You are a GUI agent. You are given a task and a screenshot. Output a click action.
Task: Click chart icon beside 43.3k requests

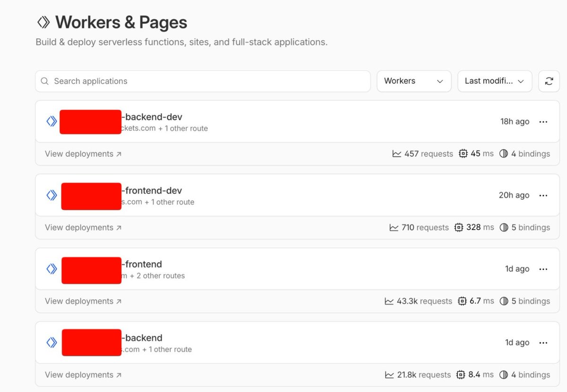(389, 301)
